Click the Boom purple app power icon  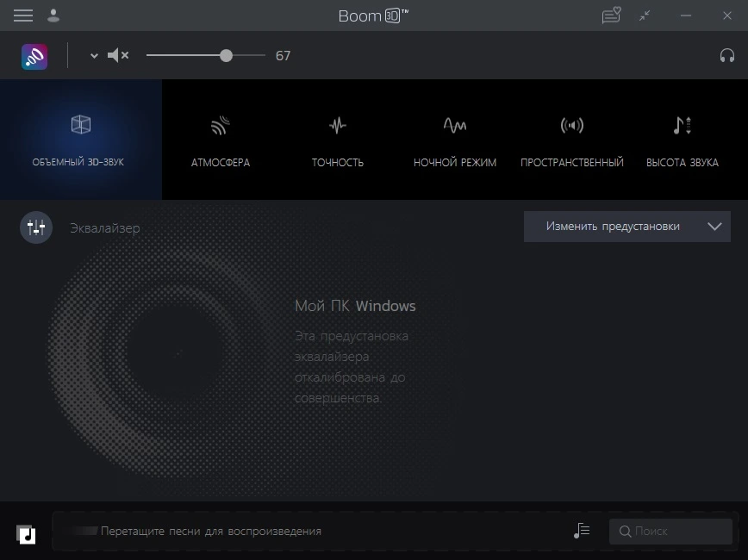(x=34, y=56)
